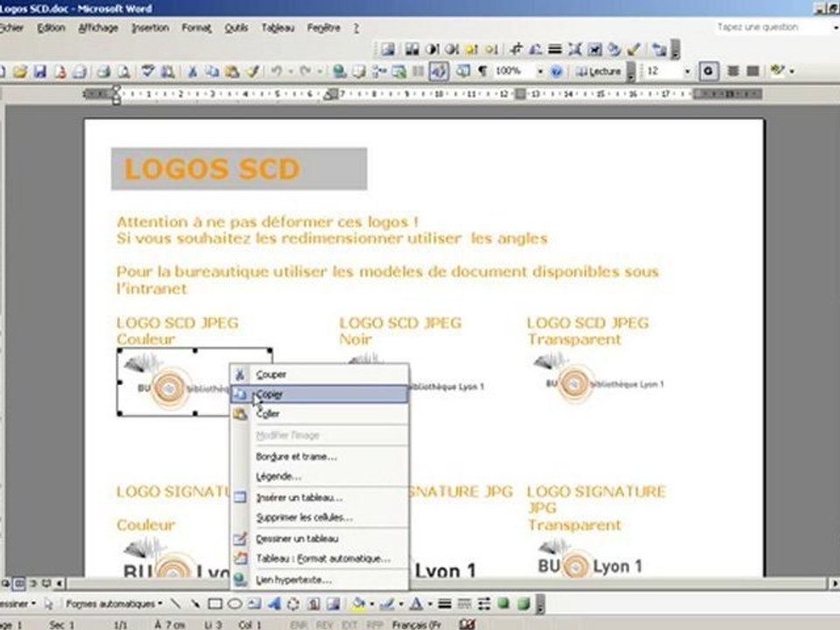Insert WordArt from the drawing toolbar

[274, 605]
